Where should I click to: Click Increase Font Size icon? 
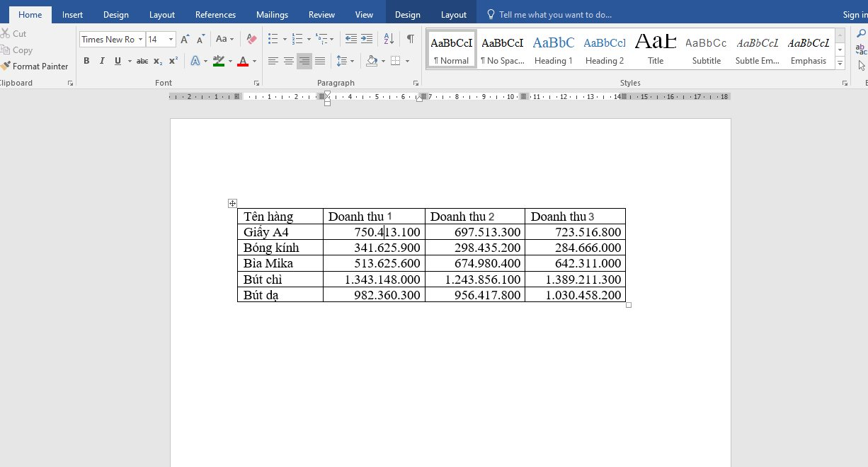coord(185,39)
